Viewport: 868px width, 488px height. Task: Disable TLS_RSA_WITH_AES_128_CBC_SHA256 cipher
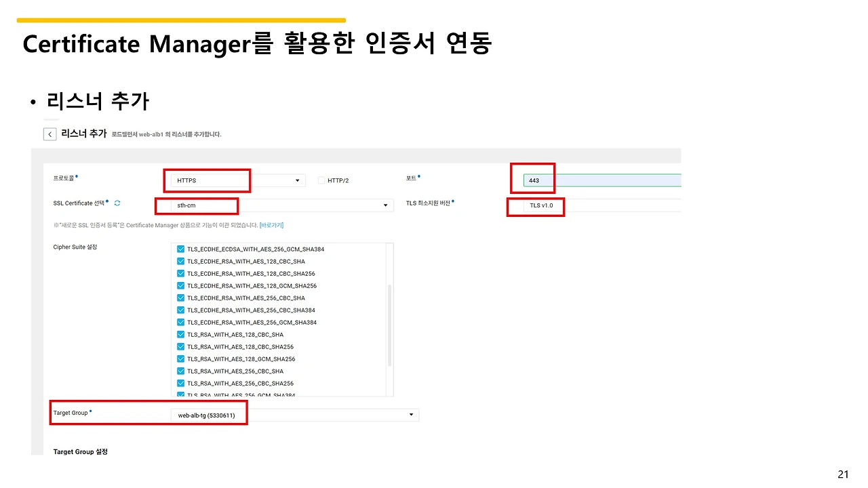[x=180, y=347]
